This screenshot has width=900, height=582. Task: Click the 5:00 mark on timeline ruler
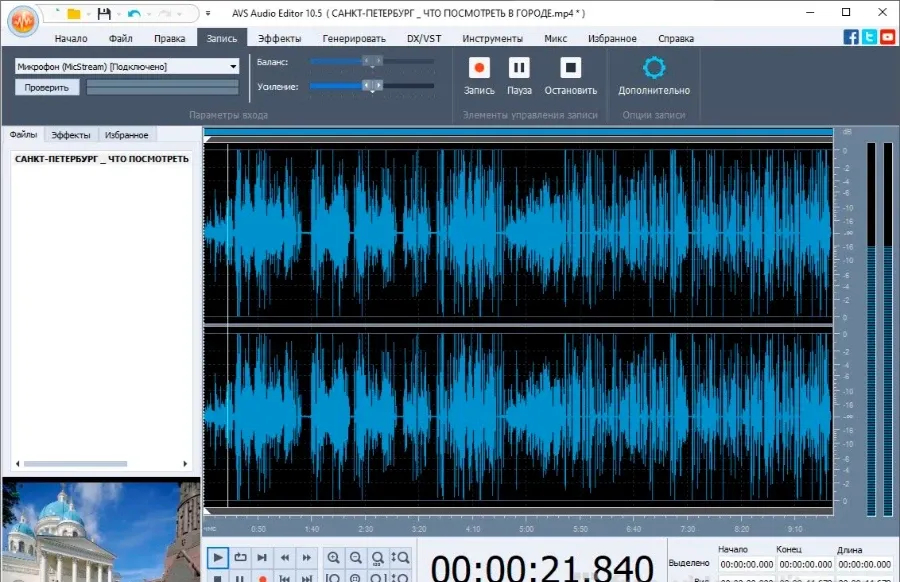point(526,529)
